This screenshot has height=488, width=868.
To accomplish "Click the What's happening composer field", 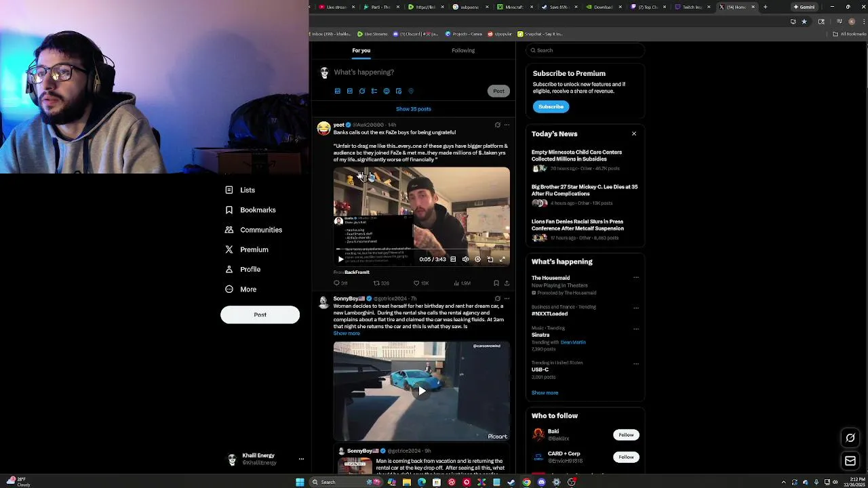I will [420, 72].
